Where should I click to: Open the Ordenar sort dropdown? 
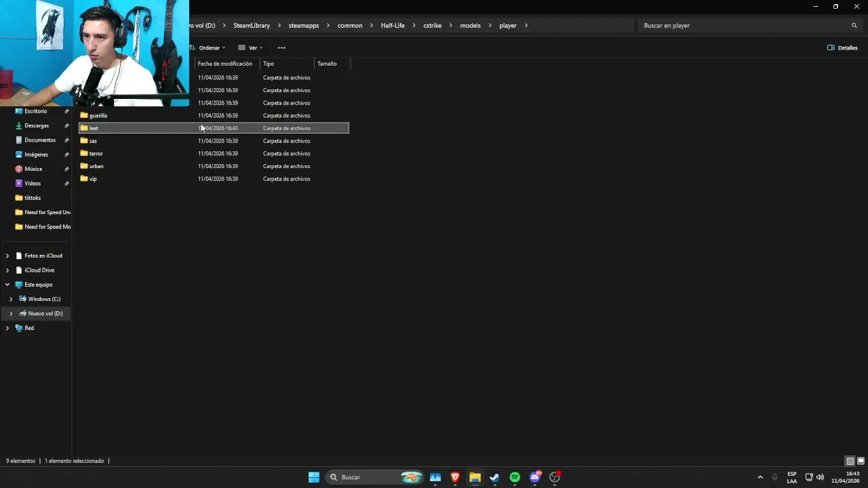pyautogui.click(x=208, y=47)
